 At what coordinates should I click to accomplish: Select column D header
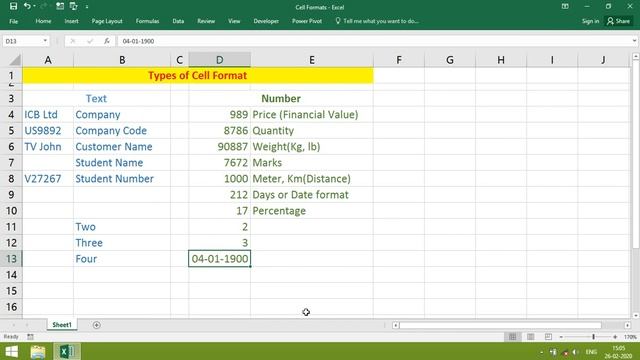coord(220,60)
